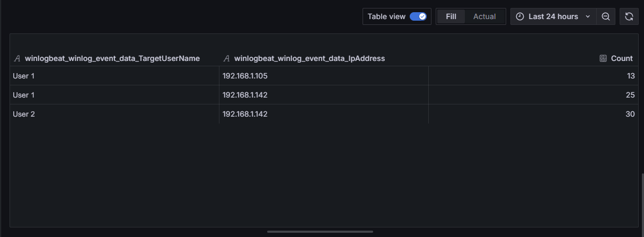Sort by the TargetUserName column header

(x=112, y=58)
